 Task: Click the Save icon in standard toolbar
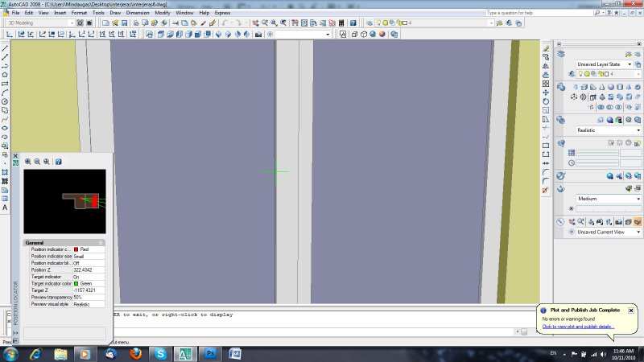coord(125,23)
